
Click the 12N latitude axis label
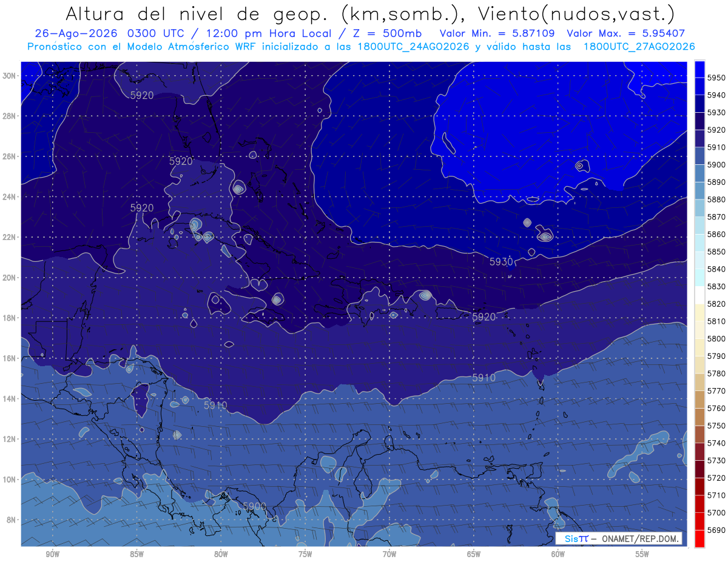pos(10,439)
